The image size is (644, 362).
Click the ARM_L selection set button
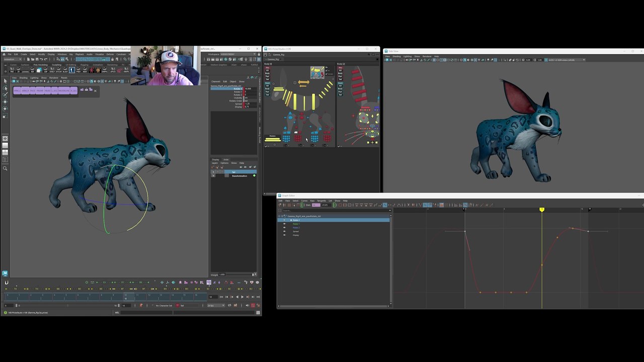(x=17, y=90)
